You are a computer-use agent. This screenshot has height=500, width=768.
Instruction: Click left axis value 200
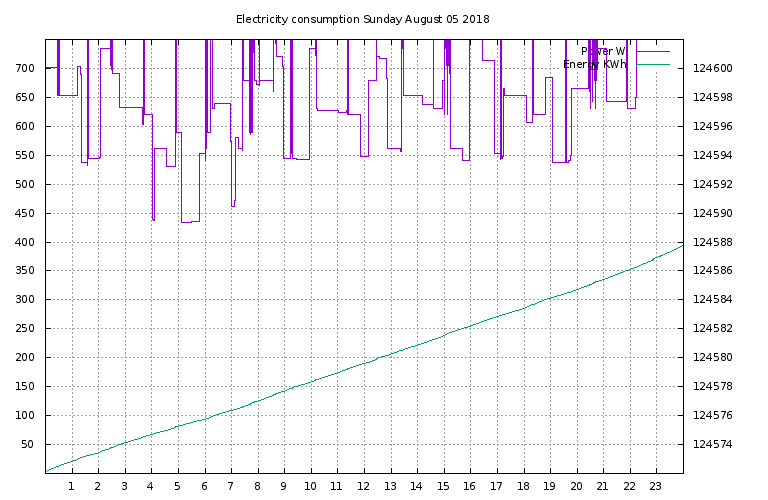[25, 357]
